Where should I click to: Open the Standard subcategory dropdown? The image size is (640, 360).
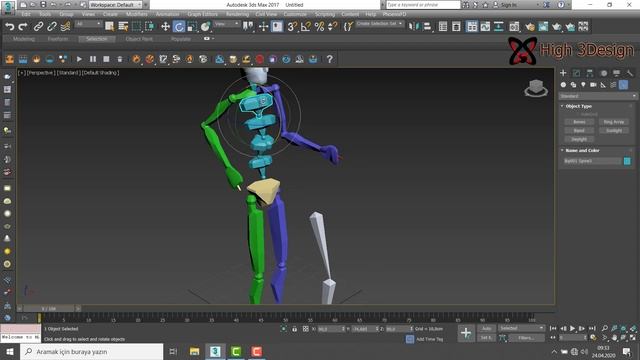[x=598, y=96]
